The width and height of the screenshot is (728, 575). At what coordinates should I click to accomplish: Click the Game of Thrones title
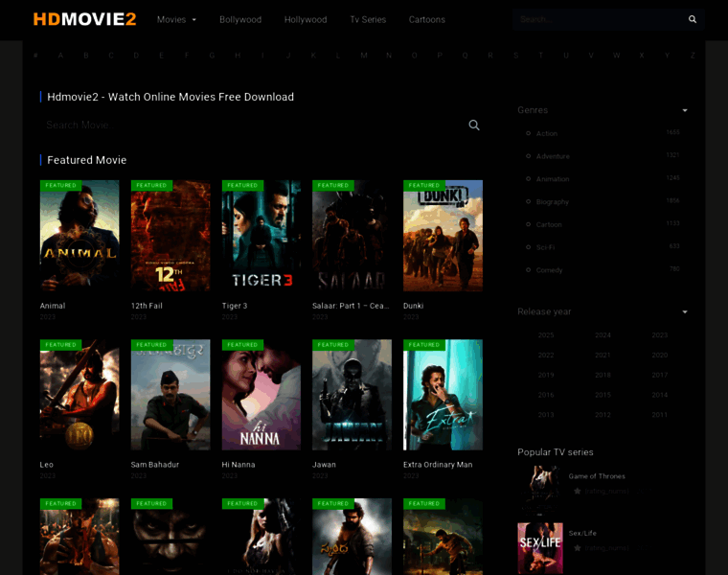pyautogui.click(x=597, y=476)
